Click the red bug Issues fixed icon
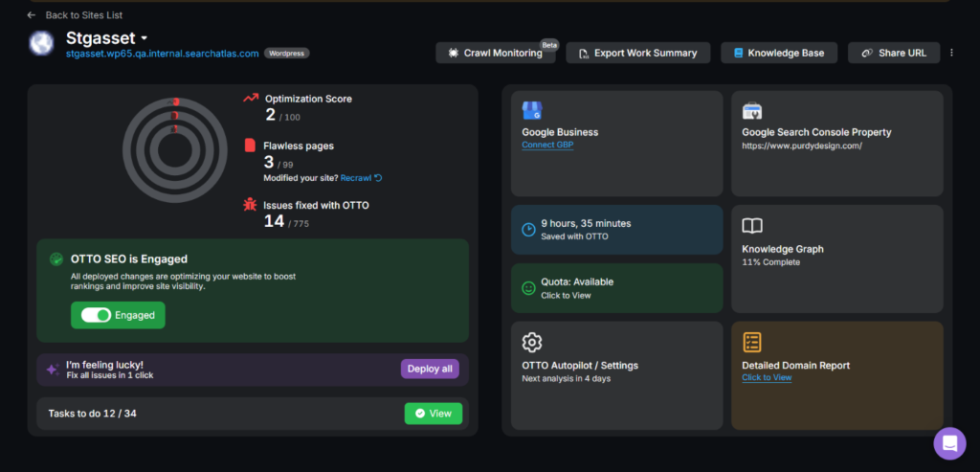This screenshot has width=980, height=472. [x=250, y=205]
